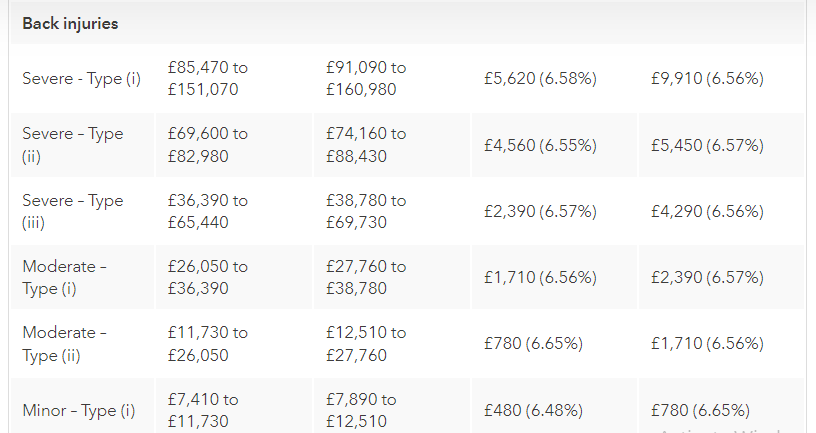Click the £69,600 to £82,980 cell
The height and width of the screenshot is (433, 816).
[x=208, y=145]
